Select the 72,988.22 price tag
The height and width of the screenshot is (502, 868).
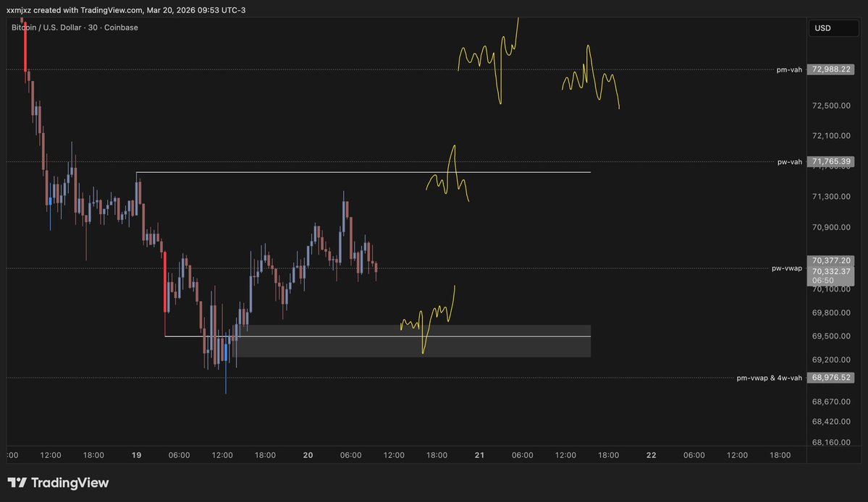pyautogui.click(x=831, y=69)
